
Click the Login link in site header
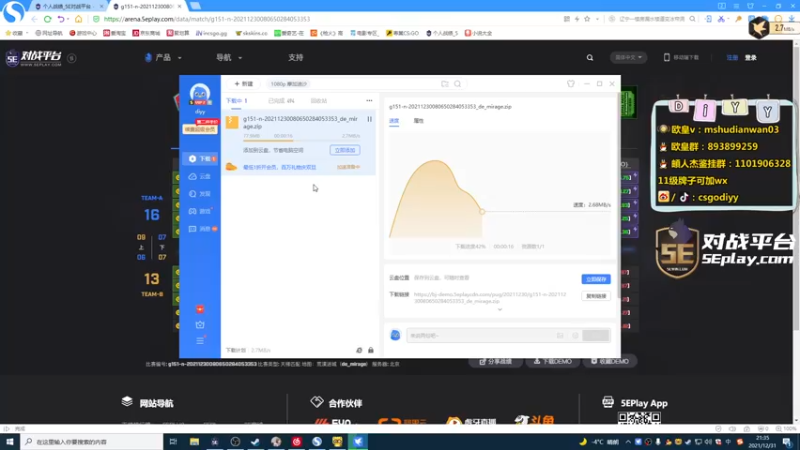751,58
